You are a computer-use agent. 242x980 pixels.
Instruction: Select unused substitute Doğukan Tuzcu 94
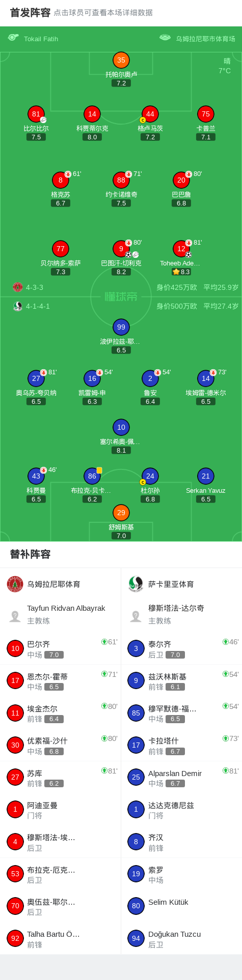pos(181,938)
